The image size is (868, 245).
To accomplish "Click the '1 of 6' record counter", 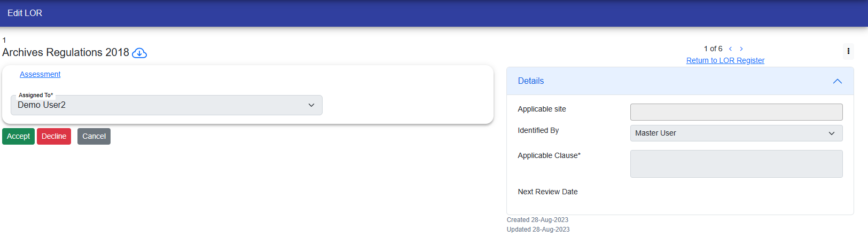I will [x=713, y=49].
